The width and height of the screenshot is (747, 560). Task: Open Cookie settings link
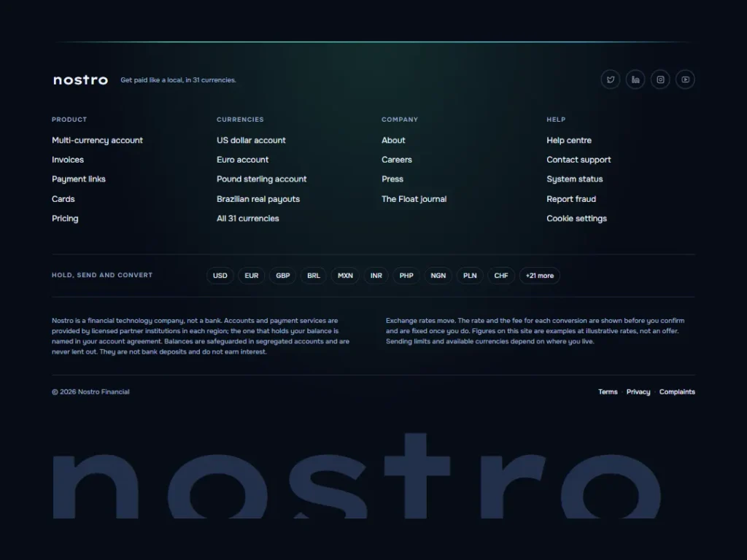tap(576, 219)
